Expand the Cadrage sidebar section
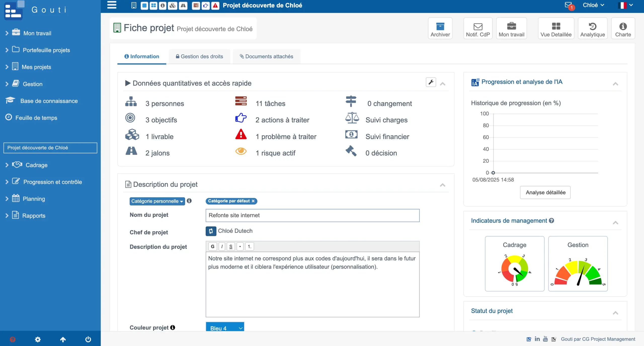 (36, 165)
